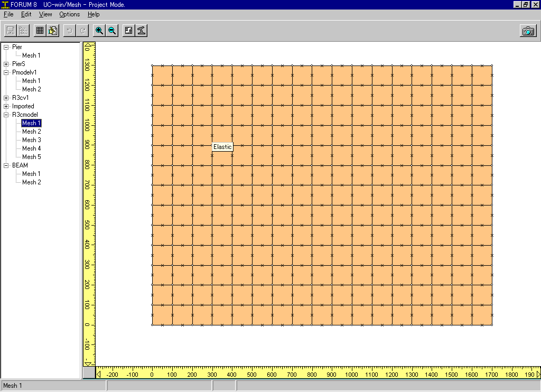The height and width of the screenshot is (392, 541).
Task: Select the R3cv1 project label
Action: pos(21,98)
